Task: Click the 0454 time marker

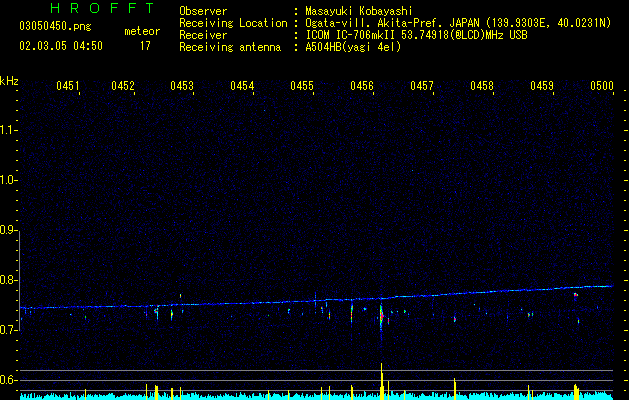Action: (x=242, y=85)
